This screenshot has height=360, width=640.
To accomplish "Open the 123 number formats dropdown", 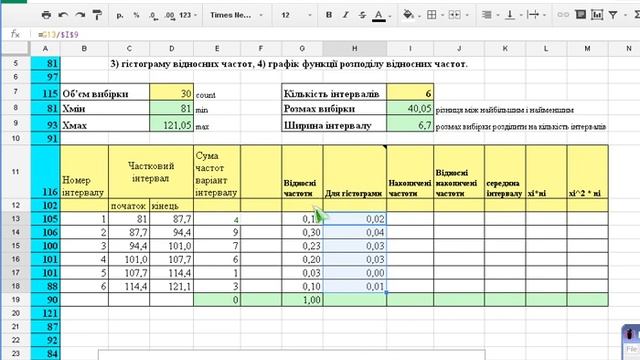I will coord(188,15).
